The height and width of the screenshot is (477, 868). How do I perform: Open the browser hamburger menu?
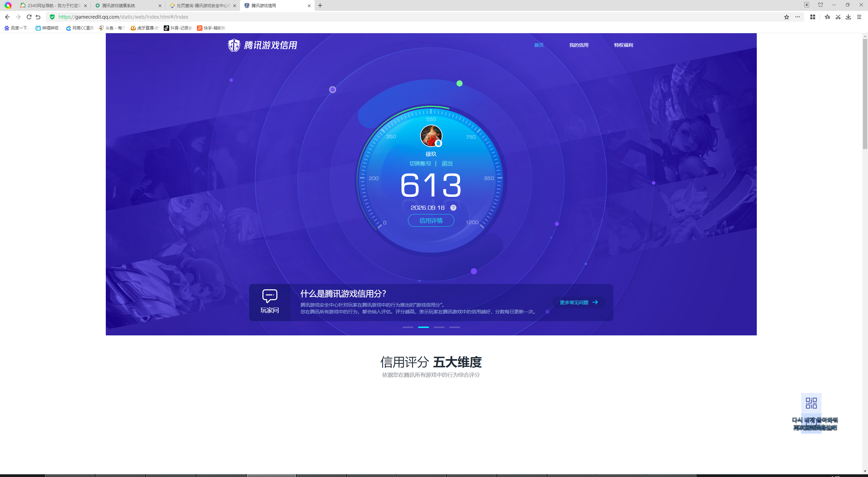[x=859, y=17]
